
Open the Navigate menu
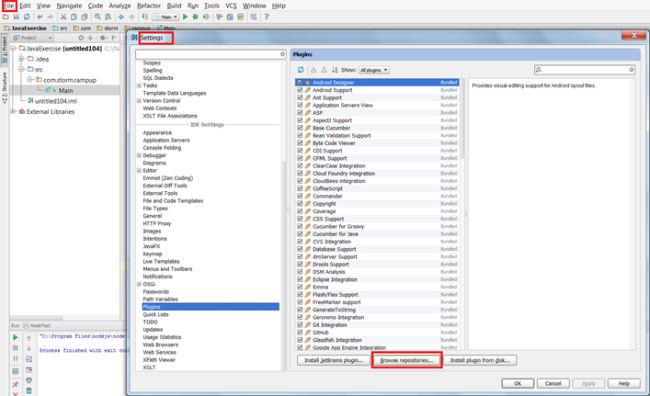[x=69, y=6]
